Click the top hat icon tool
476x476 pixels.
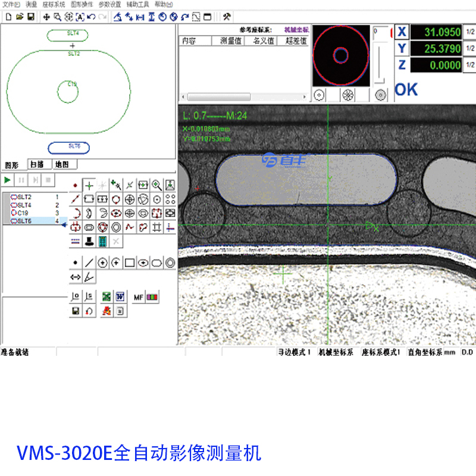(x=89, y=241)
